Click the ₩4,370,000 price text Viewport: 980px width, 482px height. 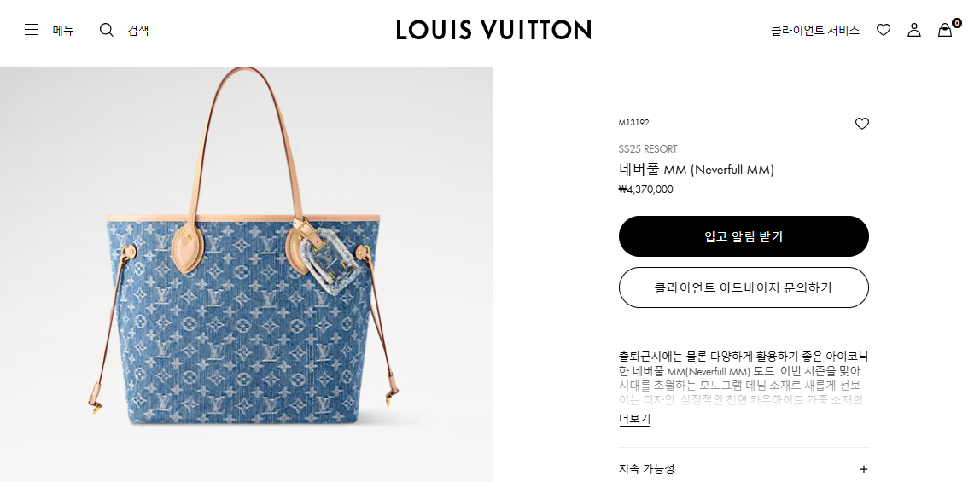tap(645, 189)
